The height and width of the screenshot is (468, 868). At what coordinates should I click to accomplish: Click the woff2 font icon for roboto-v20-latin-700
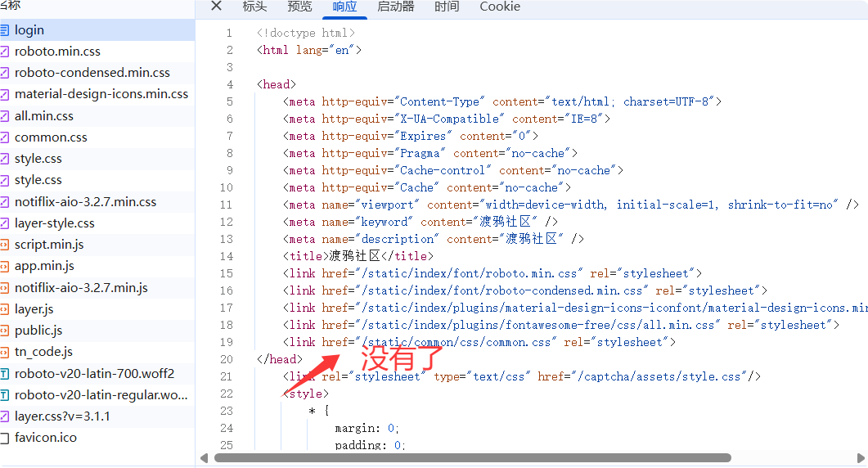(4, 374)
